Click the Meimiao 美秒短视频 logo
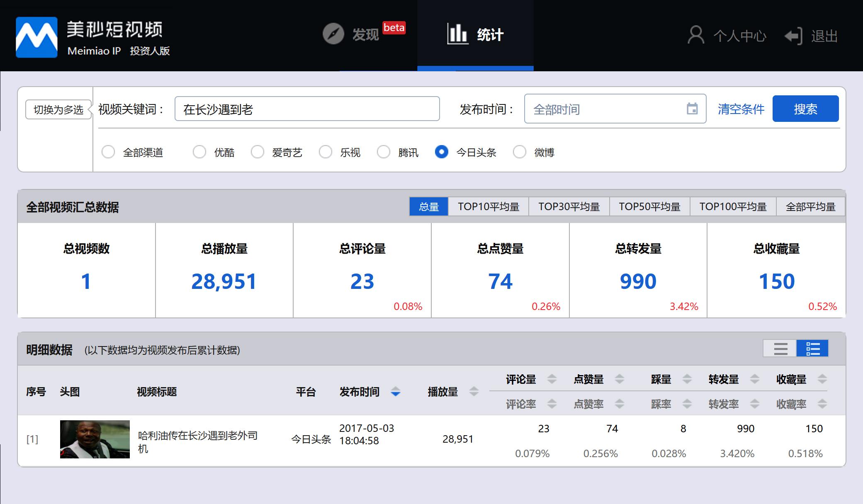The height and width of the screenshot is (504, 863). tap(37, 36)
